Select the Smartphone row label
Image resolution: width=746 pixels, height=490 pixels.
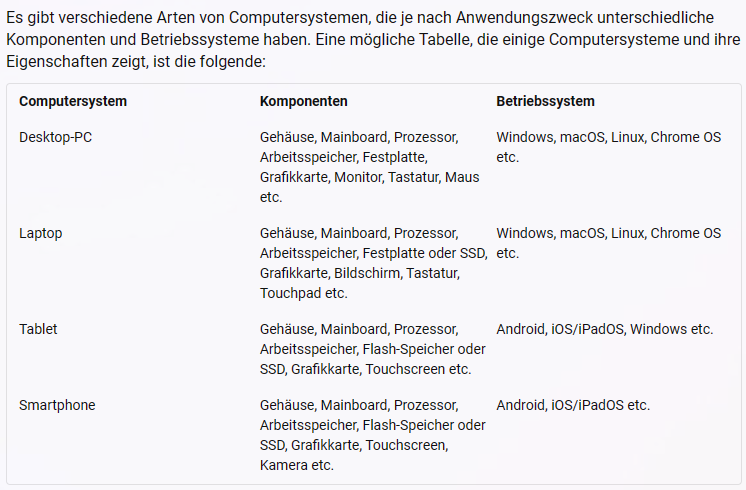tap(57, 405)
